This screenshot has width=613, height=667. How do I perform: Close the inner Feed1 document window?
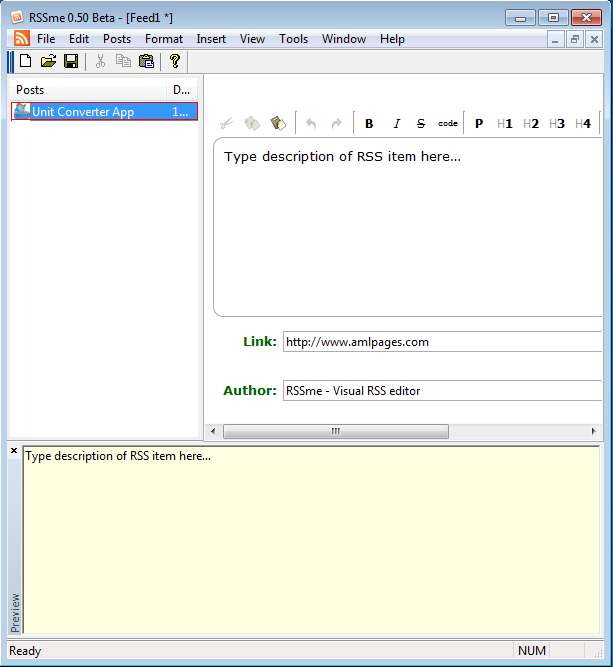594,40
